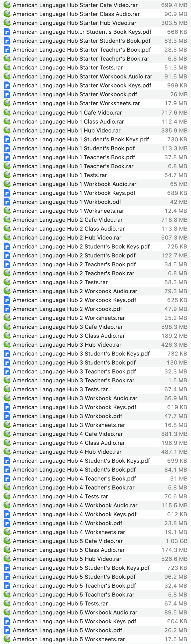Click the Starter Cafe Video.rar archive icon
The height and width of the screenshot is (644, 191).
pos(7,5)
